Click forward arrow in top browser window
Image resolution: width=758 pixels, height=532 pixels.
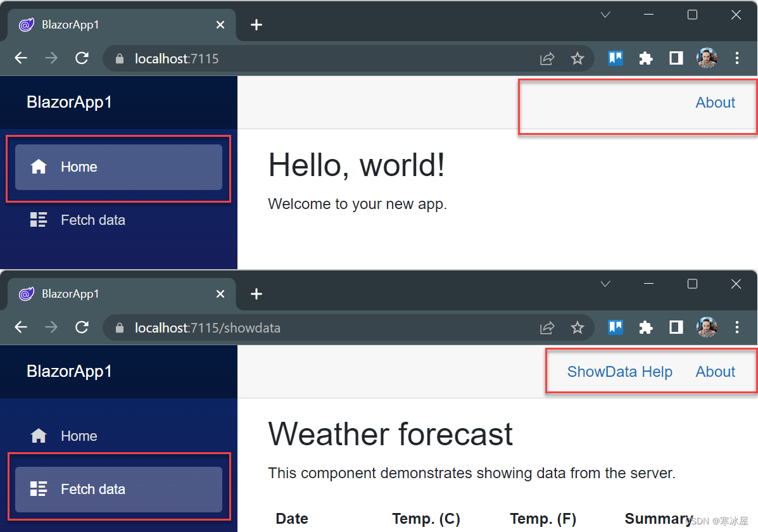point(51,58)
